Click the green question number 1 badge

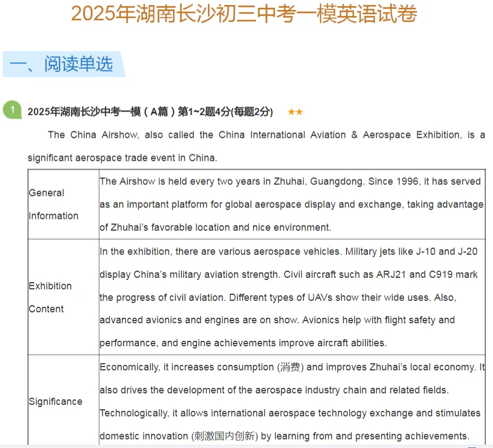(12, 110)
